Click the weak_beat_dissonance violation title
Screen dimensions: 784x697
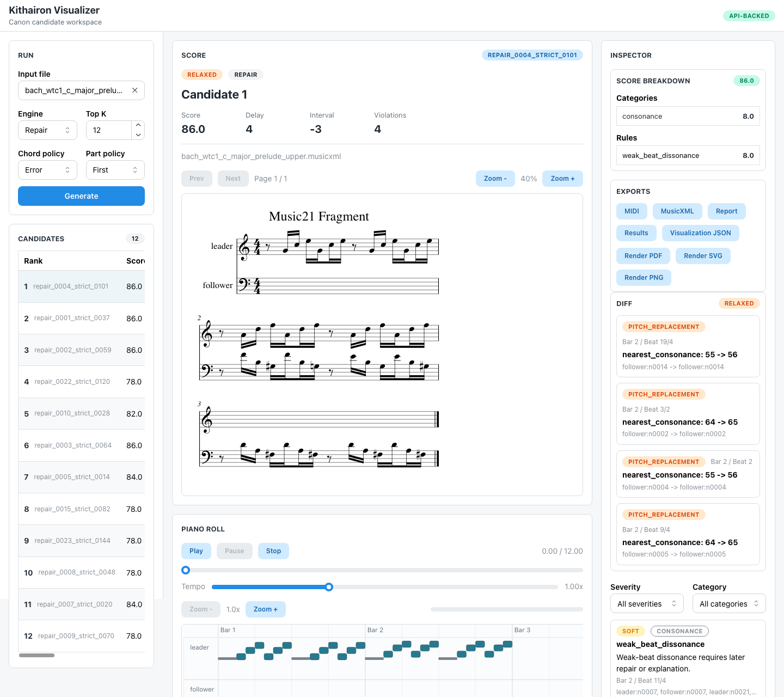(x=660, y=644)
